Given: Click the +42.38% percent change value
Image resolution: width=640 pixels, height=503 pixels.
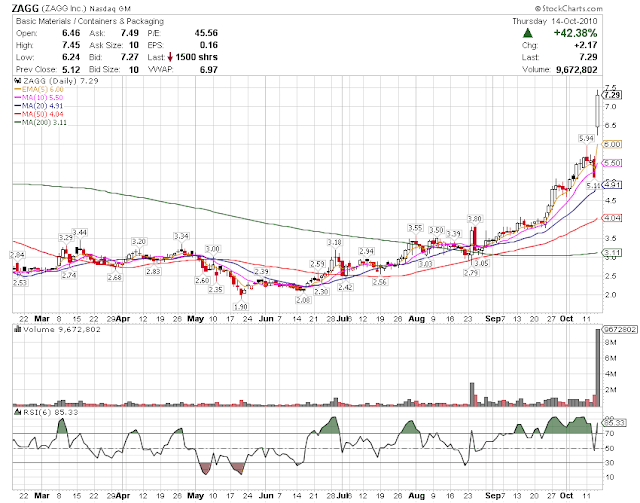Looking at the screenshot, I should tap(575, 33).
